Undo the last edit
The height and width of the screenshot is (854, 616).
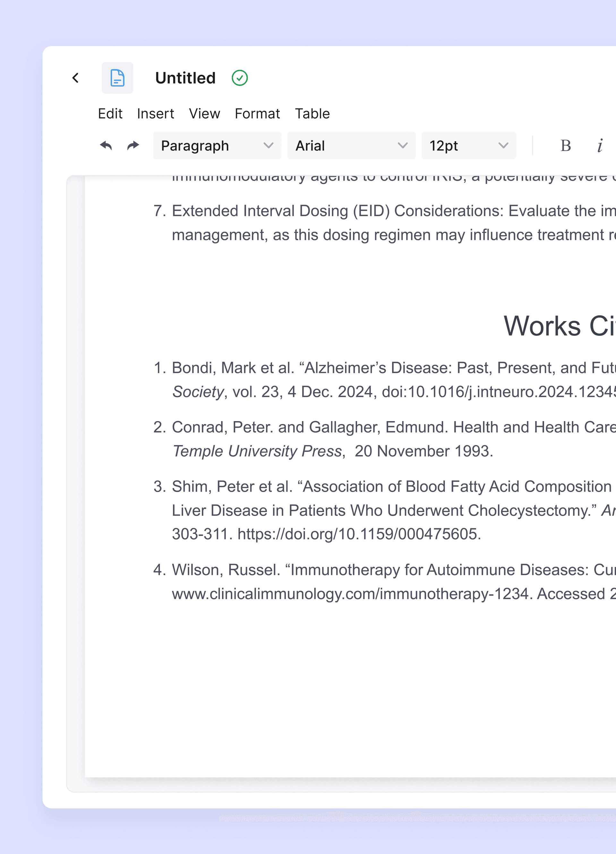(106, 146)
